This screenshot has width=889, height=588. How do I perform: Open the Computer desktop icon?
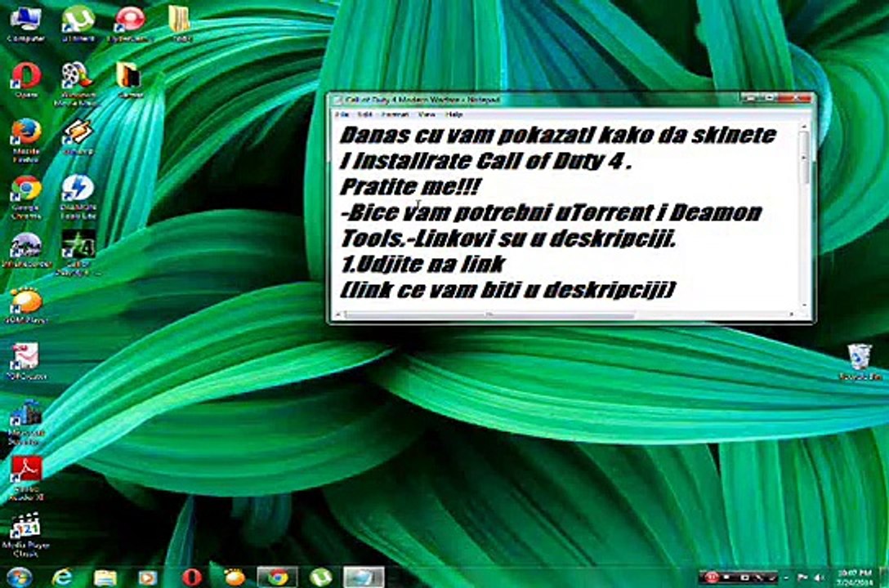(26, 24)
